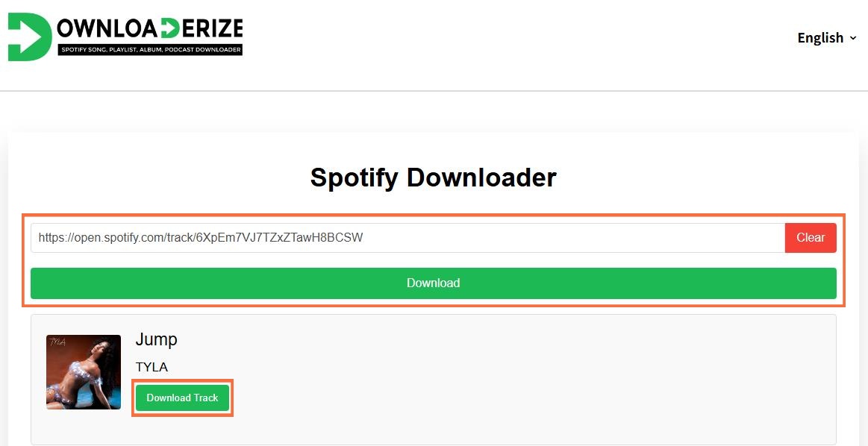Click the artist name TYLA below Jump

pos(152,367)
